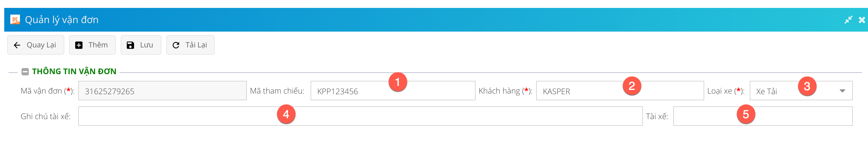This screenshot has height=141, width=868.
Task: Focus the Mã vận đơn field
Action: pyautogui.click(x=162, y=91)
